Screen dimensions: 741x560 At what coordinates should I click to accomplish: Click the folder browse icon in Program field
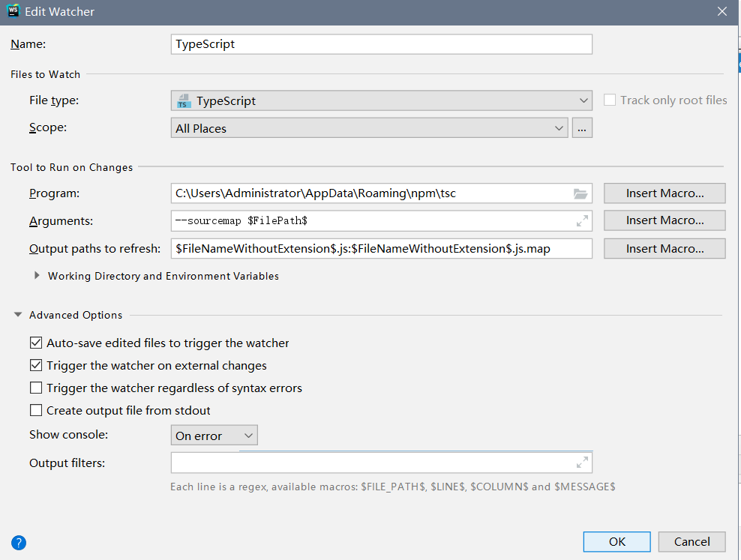coord(580,193)
